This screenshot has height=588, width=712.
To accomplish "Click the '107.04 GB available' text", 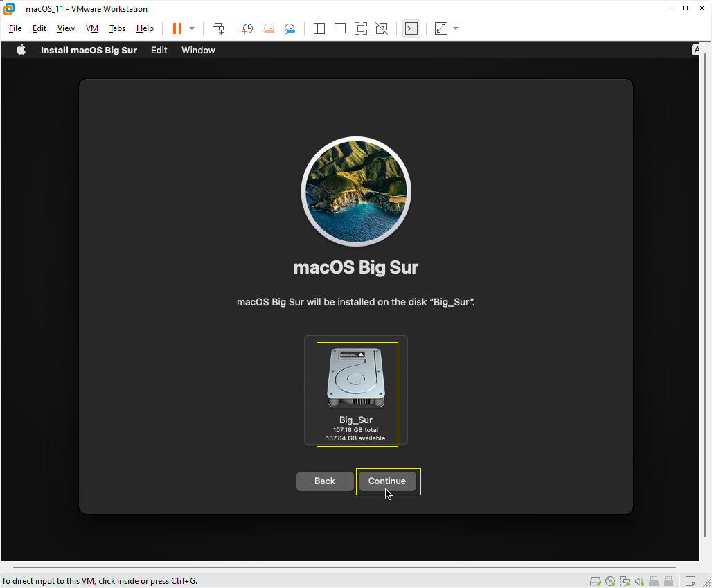I will coord(355,438).
